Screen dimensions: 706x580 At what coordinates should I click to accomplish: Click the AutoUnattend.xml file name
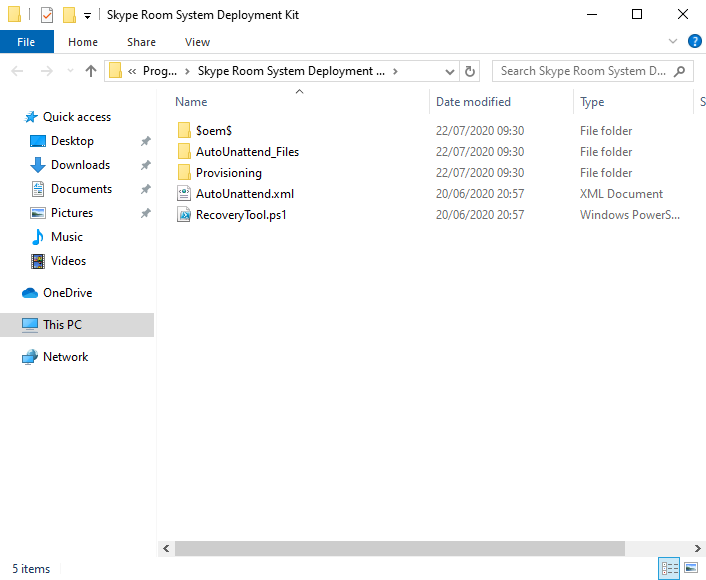pos(245,194)
